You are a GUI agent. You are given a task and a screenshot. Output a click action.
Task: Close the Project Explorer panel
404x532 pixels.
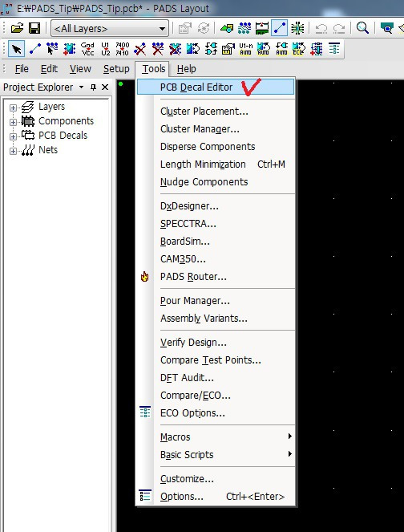click(x=105, y=87)
